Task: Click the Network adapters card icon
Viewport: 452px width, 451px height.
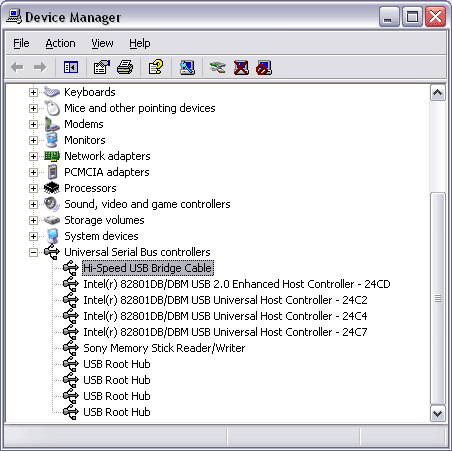Action: 52,156
